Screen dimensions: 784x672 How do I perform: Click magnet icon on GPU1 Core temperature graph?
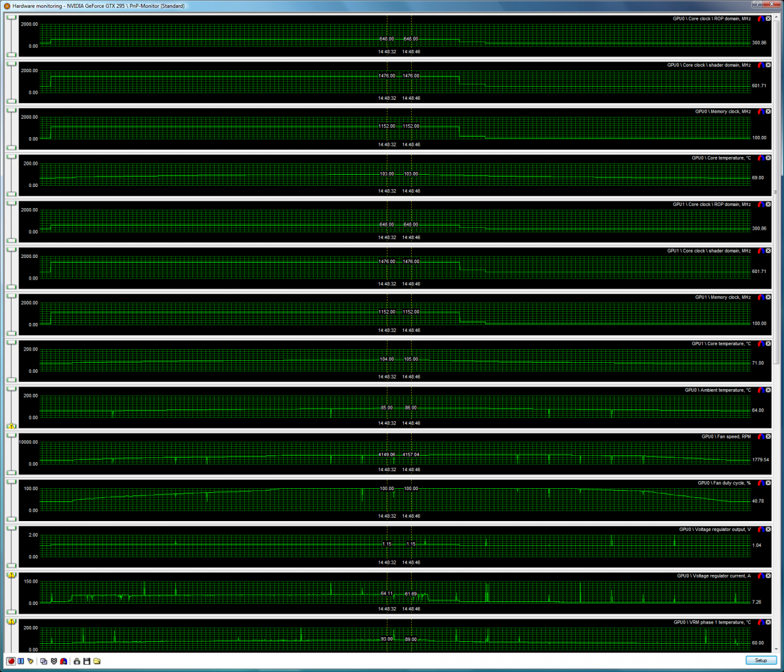click(760, 344)
